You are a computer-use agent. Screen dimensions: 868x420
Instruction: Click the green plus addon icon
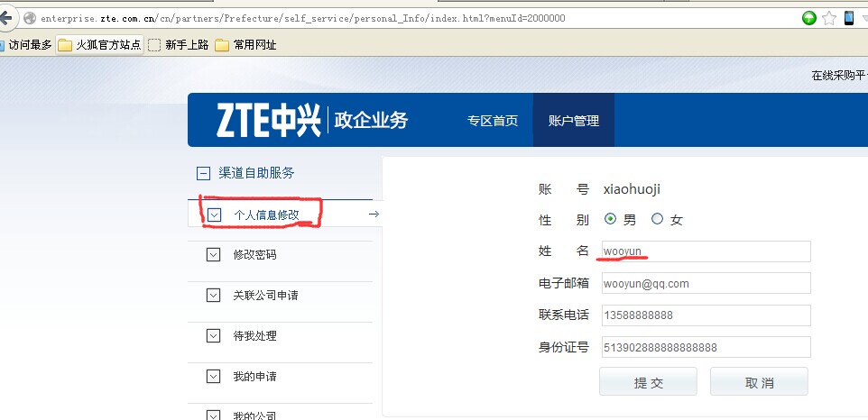pos(808,18)
